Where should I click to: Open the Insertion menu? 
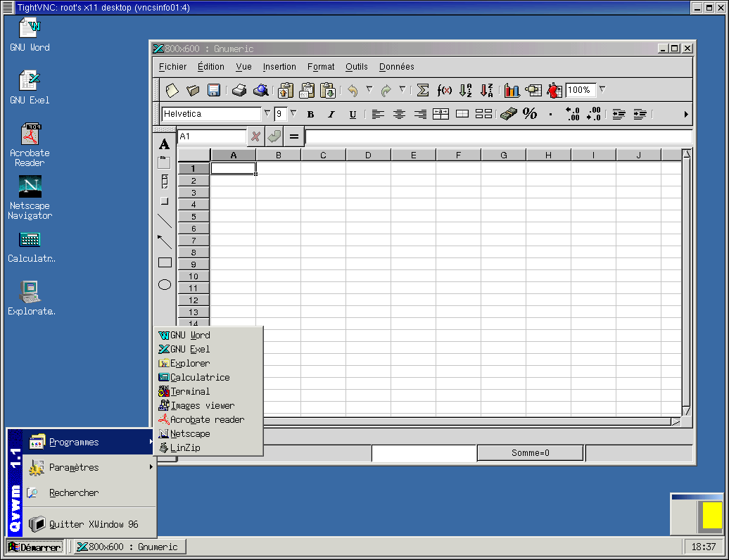click(x=279, y=66)
